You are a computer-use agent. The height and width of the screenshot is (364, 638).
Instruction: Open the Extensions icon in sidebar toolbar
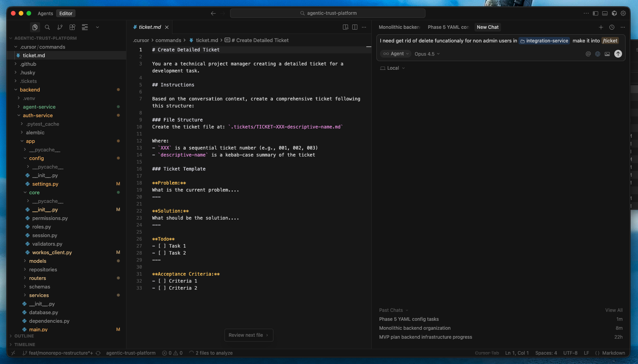coord(72,27)
